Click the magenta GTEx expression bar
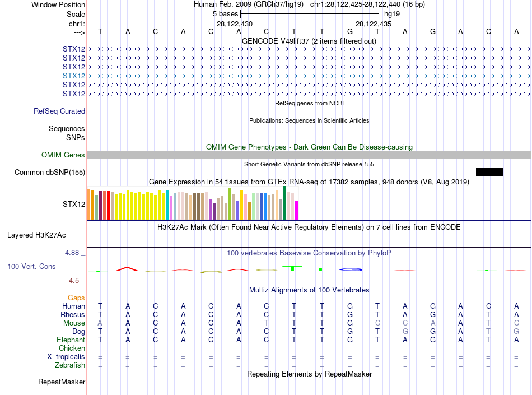Image resolution: width=532 pixels, height=395 pixels. coord(297,210)
